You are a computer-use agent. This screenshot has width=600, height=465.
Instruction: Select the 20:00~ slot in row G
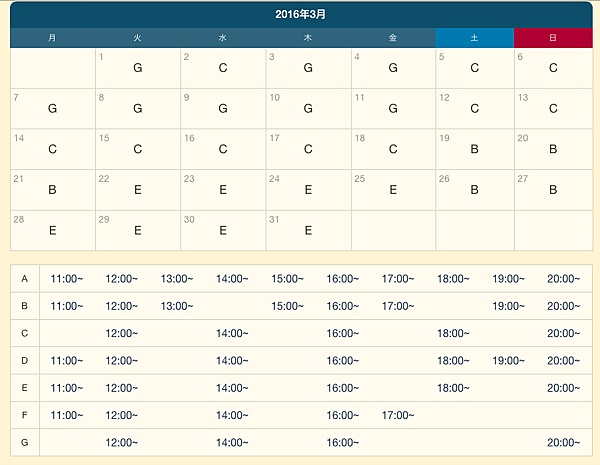tap(563, 443)
